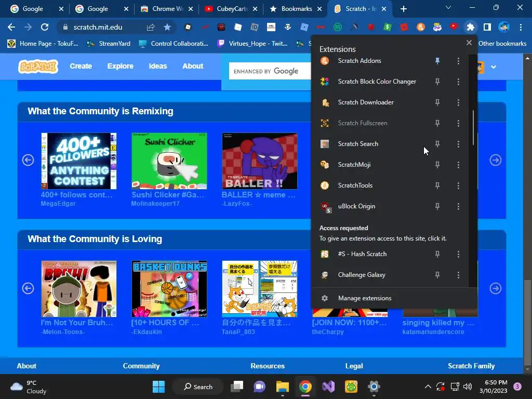Click the share page icon in address bar
532x399 pixels.
point(150,27)
